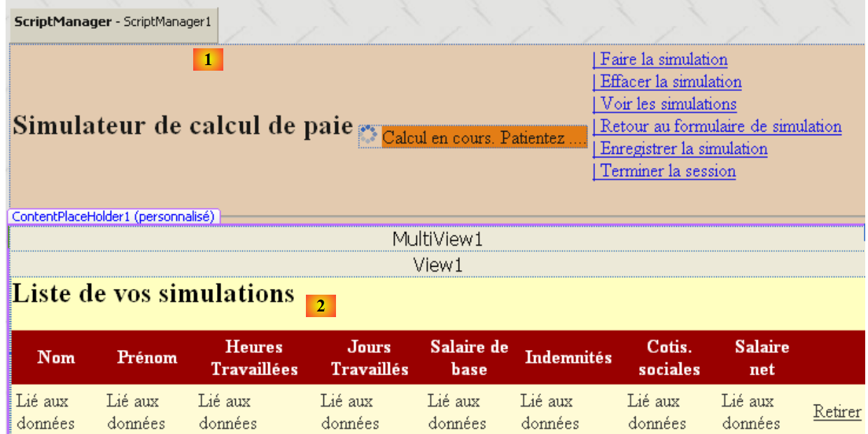Select the View1 container header
Screen dimensions: 868x434
point(437,265)
